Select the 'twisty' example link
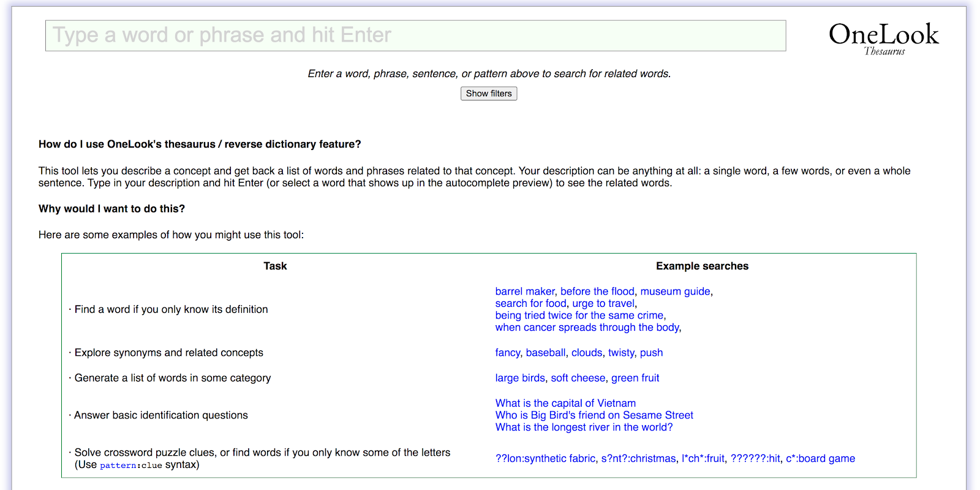Image resolution: width=980 pixels, height=490 pixels. [x=621, y=353]
